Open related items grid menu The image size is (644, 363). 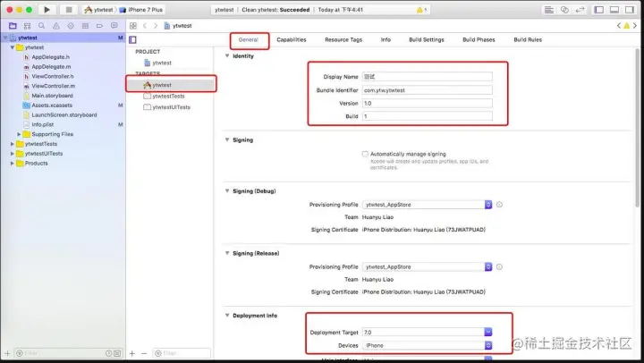click(133, 25)
